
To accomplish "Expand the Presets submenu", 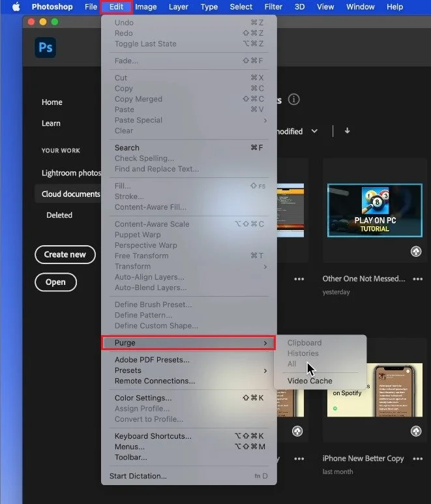I will pyautogui.click(x=188, y=370).
